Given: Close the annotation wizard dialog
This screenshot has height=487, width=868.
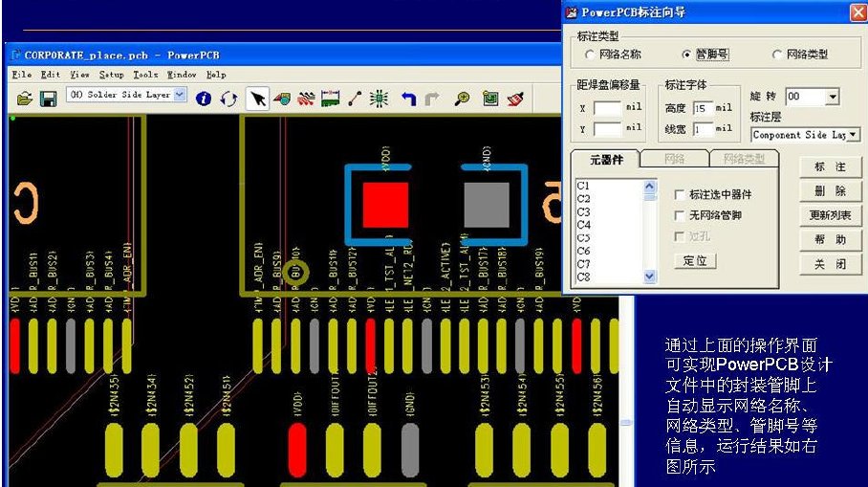Looking at the screenshot, I should point(859,12).
